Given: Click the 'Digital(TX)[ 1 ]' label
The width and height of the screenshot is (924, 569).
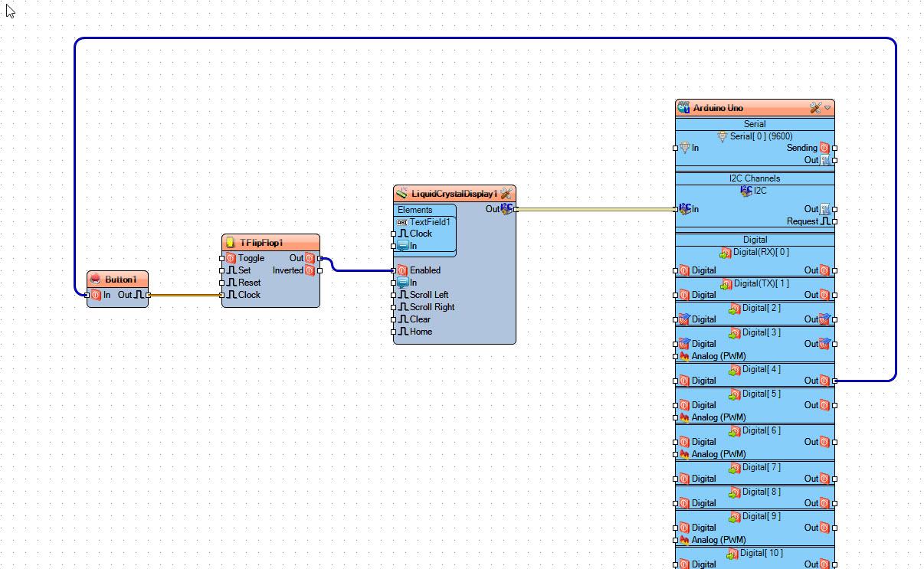Looking at the screenshot, I should click(x=762, y=283).
